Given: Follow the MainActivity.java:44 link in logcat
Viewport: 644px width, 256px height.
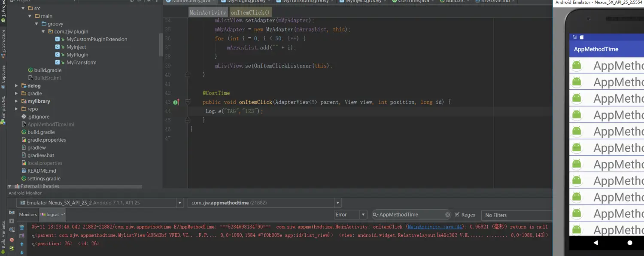Looking at the screenshot, I should click(x=434, y=227).
